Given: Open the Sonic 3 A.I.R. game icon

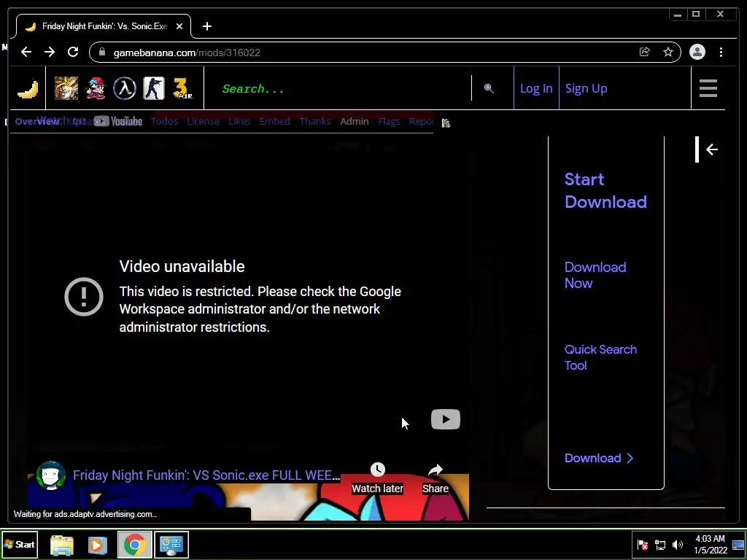Looking at the screenshot, I should (x=182, y=88).
